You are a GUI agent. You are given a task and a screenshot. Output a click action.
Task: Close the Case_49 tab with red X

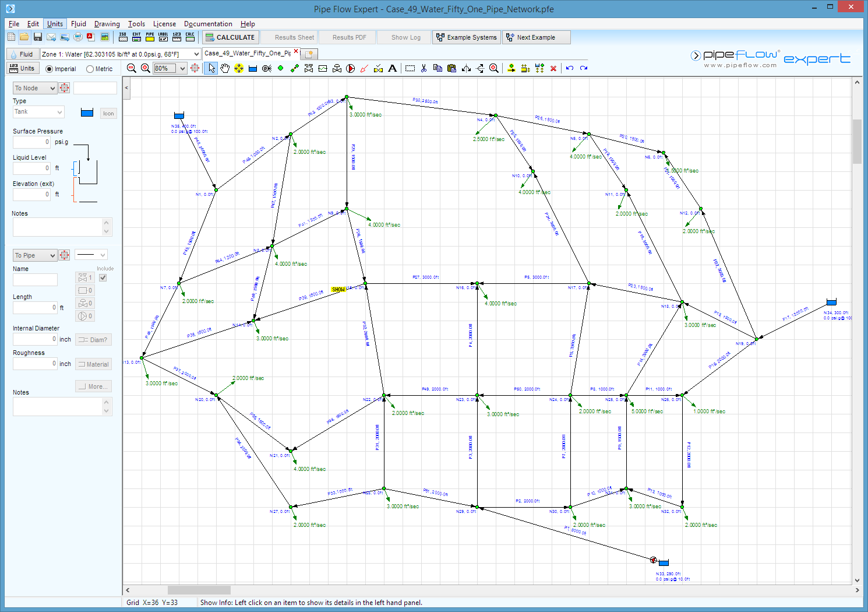tap(296, 51)
